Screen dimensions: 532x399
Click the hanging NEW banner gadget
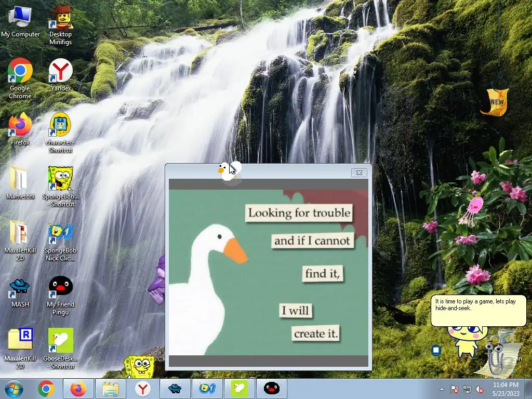point(495,101)
